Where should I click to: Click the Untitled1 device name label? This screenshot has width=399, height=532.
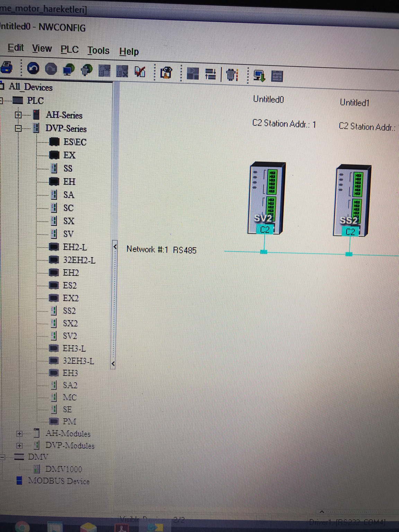[x=355, y=103]
